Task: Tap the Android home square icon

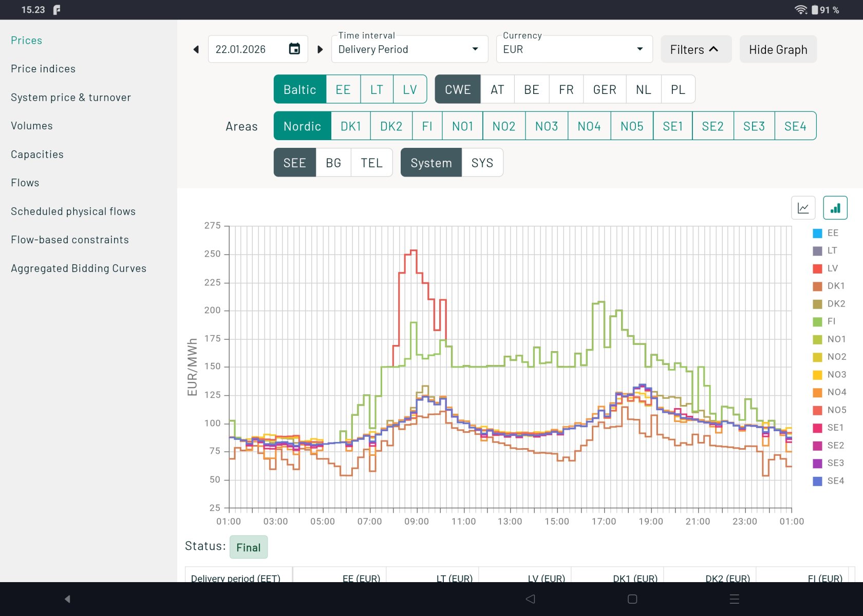Action: coord(632,599)
